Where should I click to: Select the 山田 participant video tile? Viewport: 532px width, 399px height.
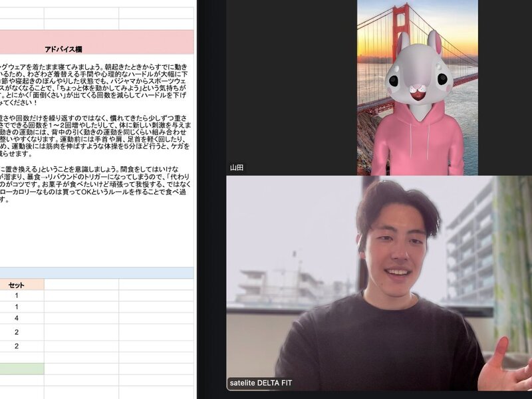[x=417, y=86]
